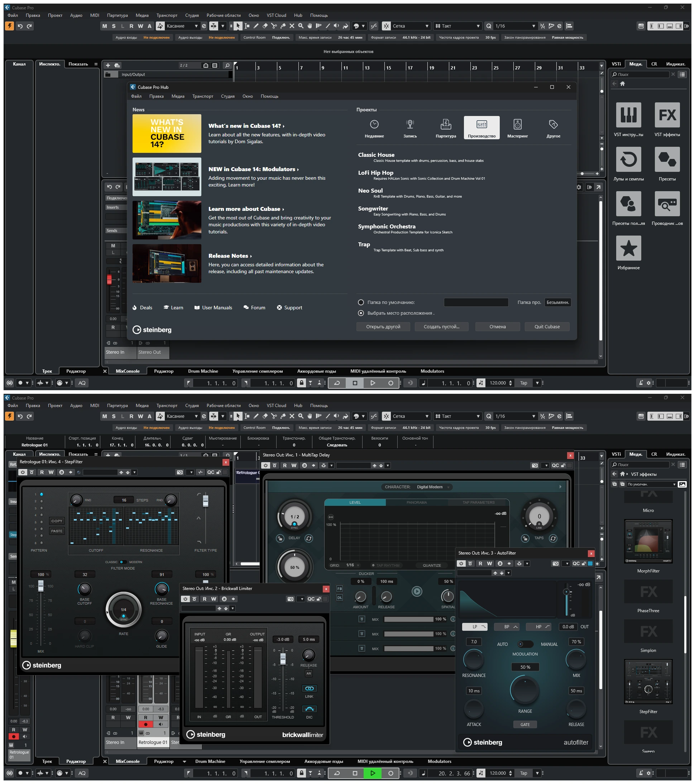The image size is (695, 784).
Task: Open Brickwall Limiter preset menu arrow
Action: point(233,609)
